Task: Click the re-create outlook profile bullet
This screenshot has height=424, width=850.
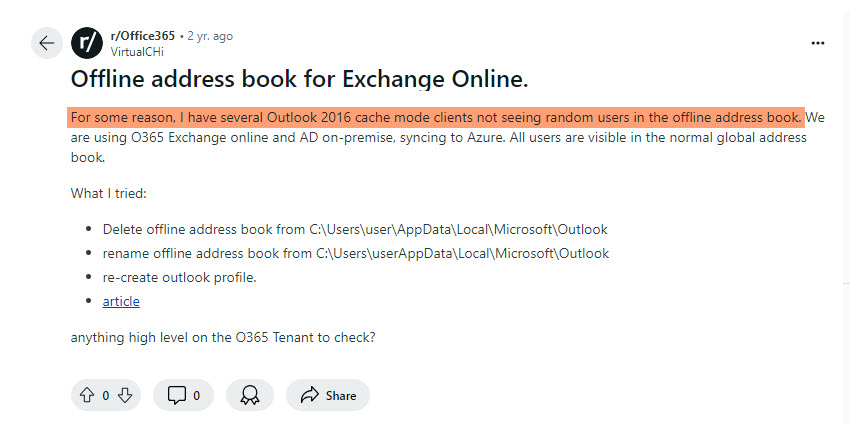Action: (179, 278)
